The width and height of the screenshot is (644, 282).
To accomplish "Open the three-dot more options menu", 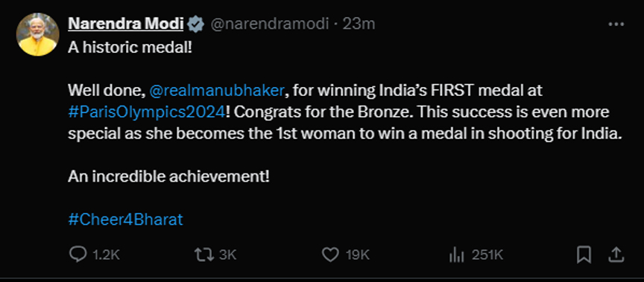I will [616, 25].
